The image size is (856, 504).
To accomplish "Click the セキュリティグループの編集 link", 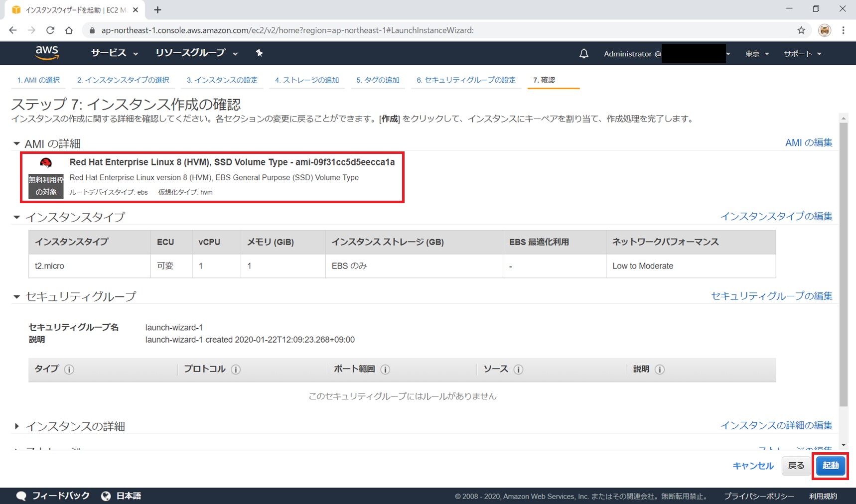I will pyautogui.click(x=772, y=296).
